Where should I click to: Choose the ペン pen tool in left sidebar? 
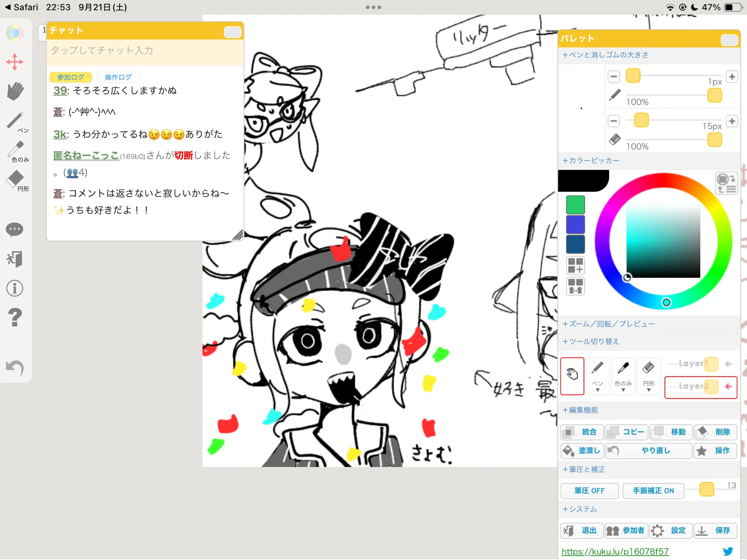17,122
